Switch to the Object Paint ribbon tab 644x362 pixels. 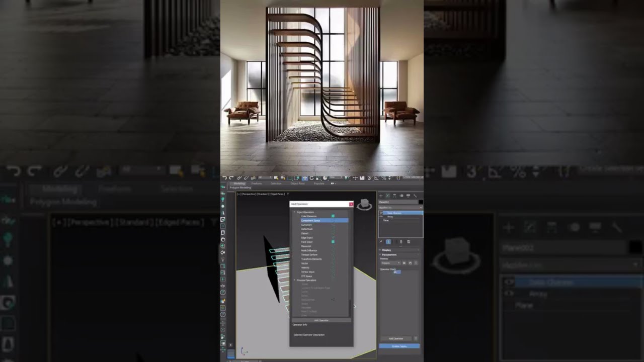click(297, 184)
